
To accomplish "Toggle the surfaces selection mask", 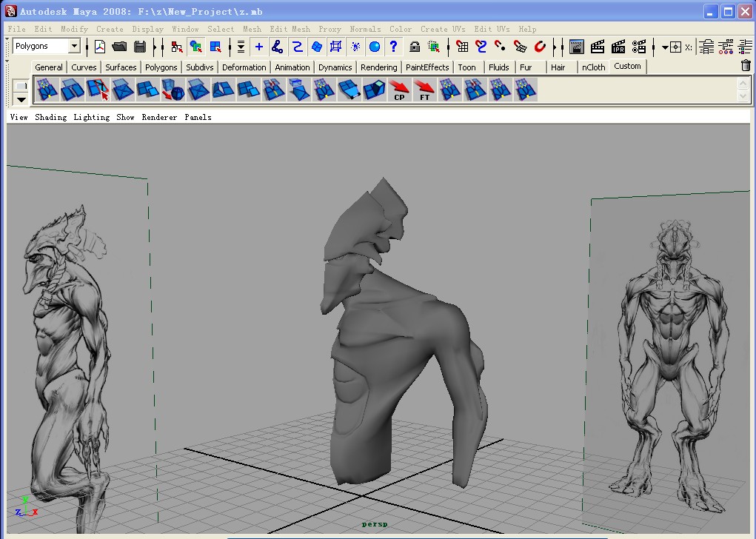I will [x=317, y=47].
